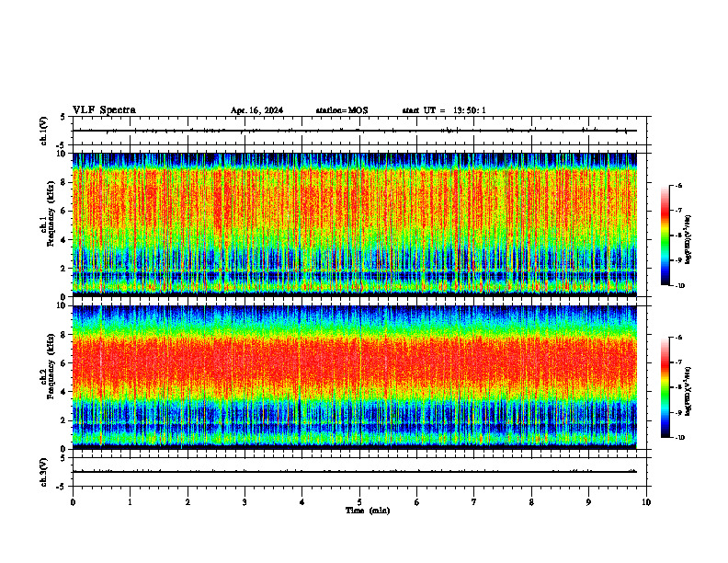Click the ch.1 spectrogram color bar
The image size is (728, 563).
point(665,236)
